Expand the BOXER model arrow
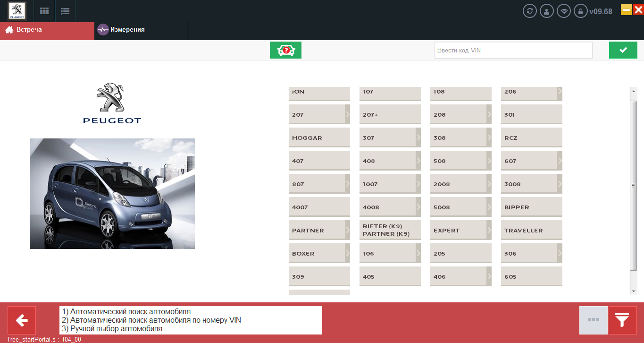The height and width of the screenshot is (343, 644). 348,253
